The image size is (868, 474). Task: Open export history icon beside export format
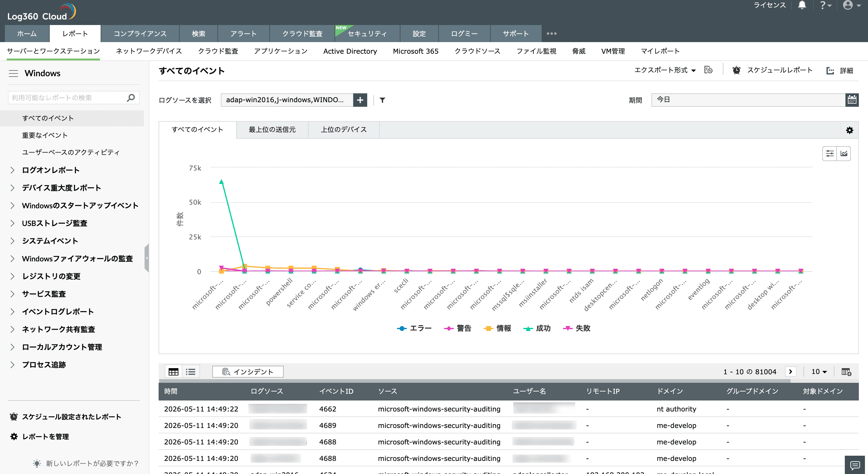click(708, 70)
